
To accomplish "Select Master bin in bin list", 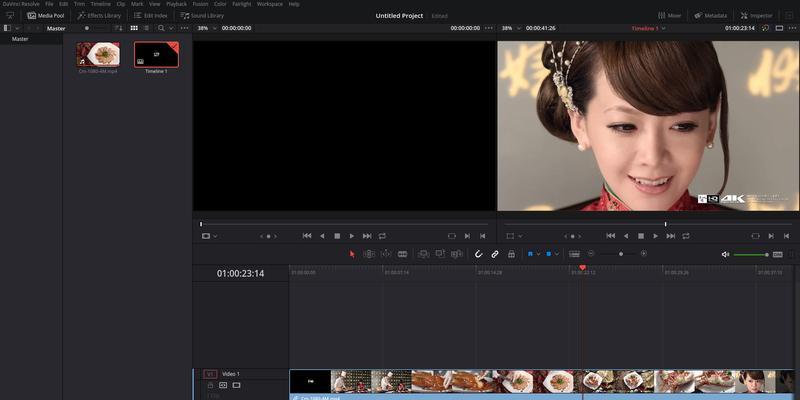I will pyautogui.click(x=20, y=39).
